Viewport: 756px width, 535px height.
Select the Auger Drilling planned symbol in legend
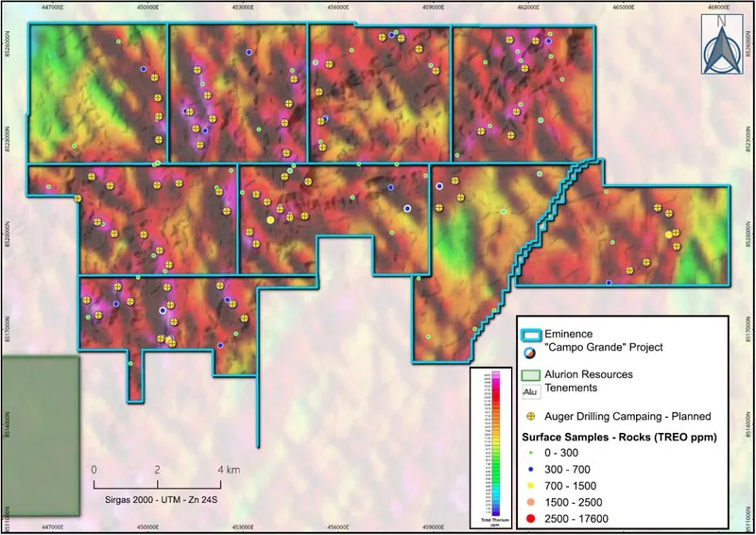click(x=530, y=416)
